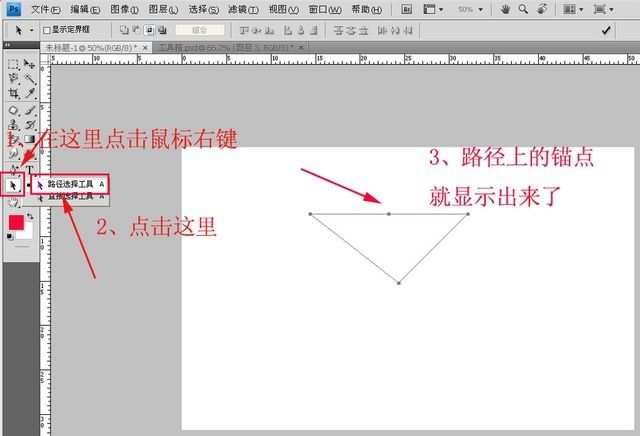Click align bottom edges icon

(269, 30)
